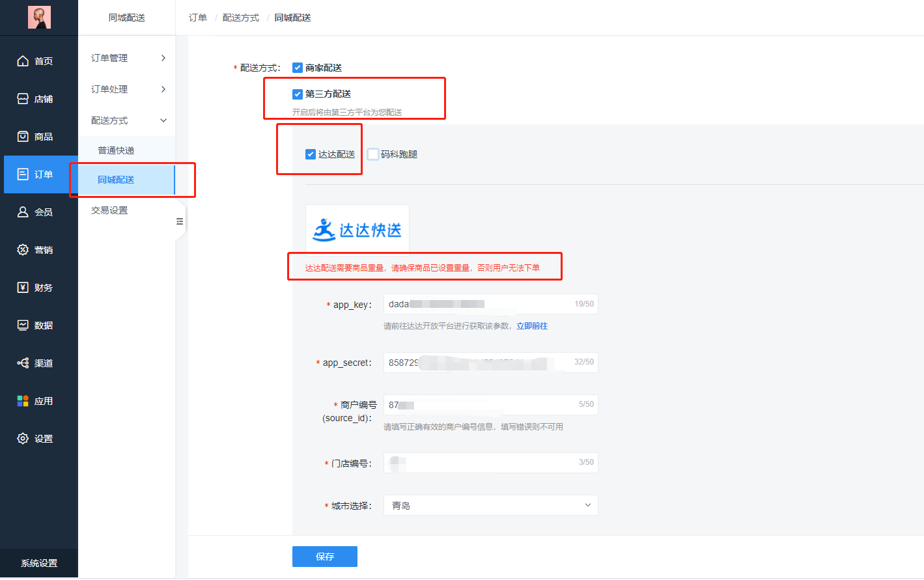
Task: Click the 请填写正确有效的商户编号信息 hint text
Action: 473,427
